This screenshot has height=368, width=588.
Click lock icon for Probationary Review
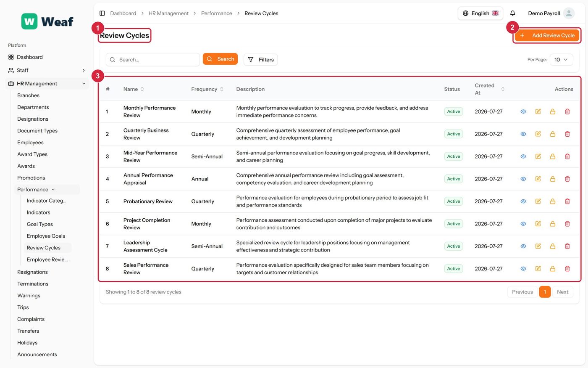click(x=553, y=201)
